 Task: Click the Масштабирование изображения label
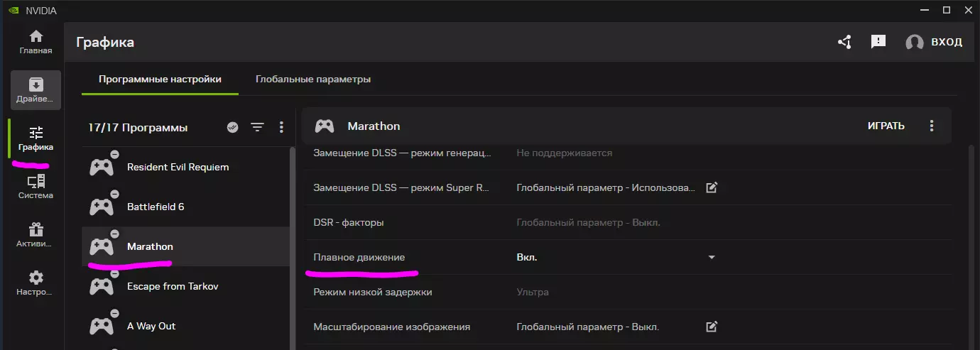(392, 327)
